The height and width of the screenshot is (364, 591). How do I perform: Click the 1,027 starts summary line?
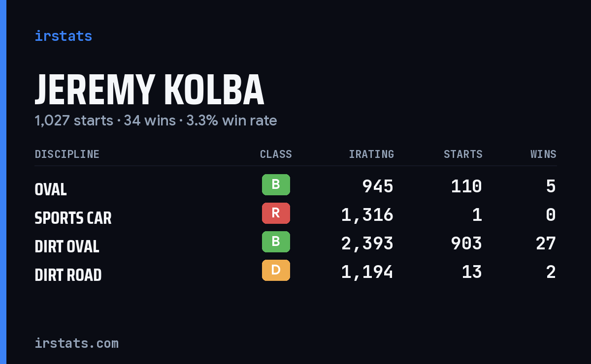pyautogui.click(x=156, y=121)
